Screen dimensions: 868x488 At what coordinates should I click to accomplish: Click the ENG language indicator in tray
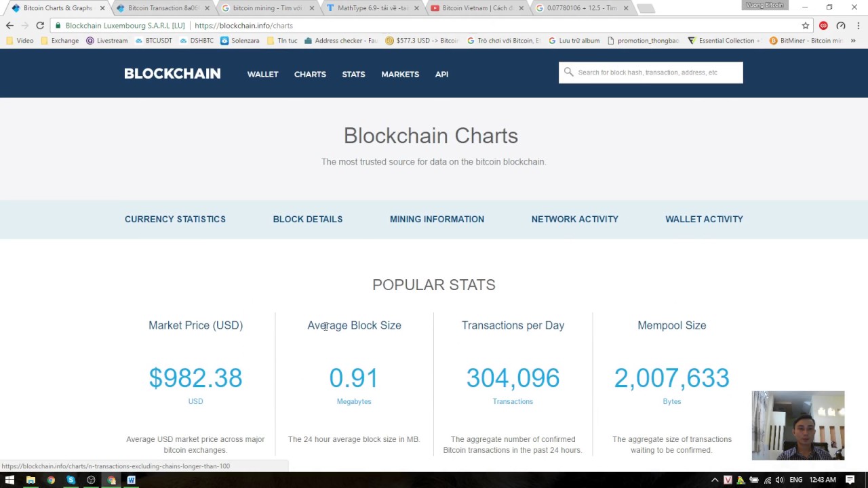796,480
